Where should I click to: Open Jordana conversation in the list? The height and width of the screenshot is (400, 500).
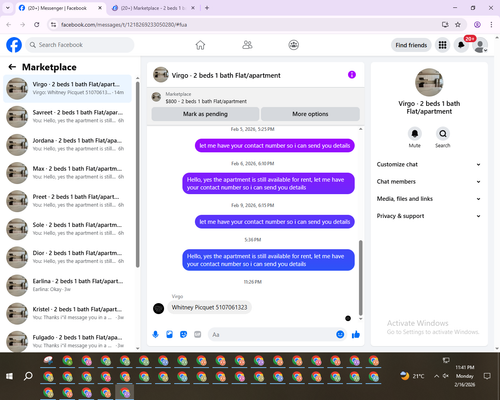tap(67, 145)
